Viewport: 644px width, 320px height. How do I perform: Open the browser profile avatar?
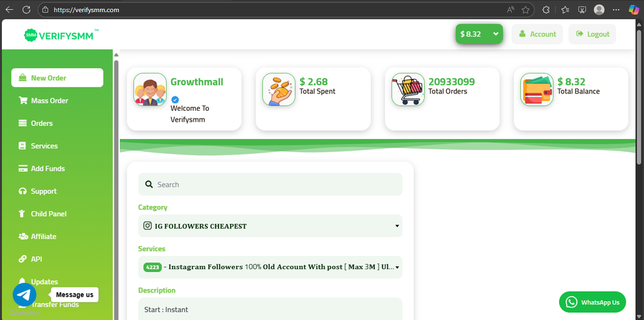[599, 10]
